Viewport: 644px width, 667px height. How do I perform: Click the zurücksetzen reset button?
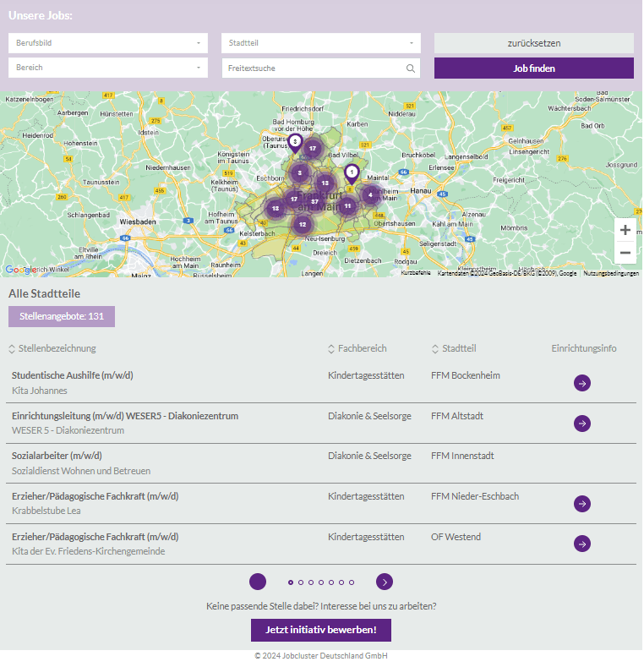click(533, 43)
